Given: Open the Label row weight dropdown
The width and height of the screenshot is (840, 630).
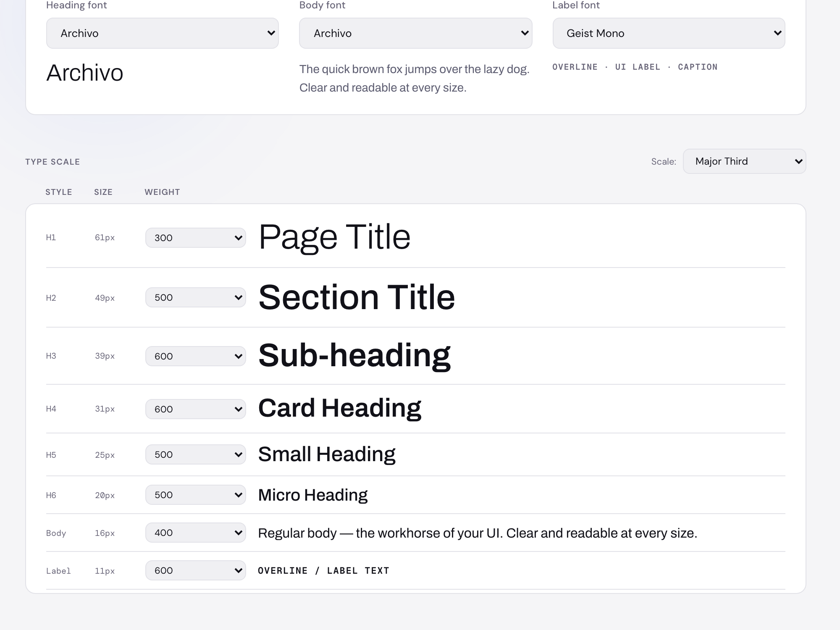Looking at the screenshot, I should [x=196, y=570].
